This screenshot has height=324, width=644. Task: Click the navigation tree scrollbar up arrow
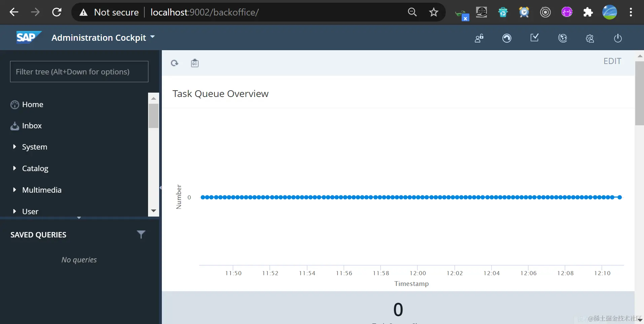[153, 98]
